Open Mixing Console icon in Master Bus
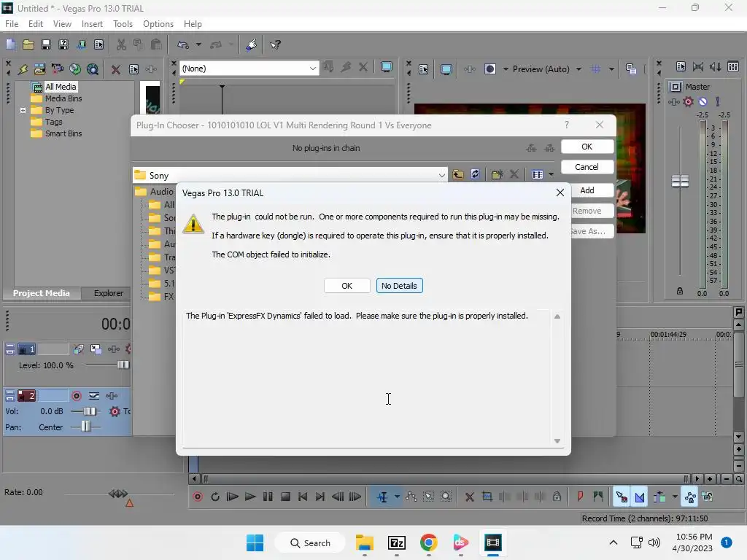 [733, 67]
